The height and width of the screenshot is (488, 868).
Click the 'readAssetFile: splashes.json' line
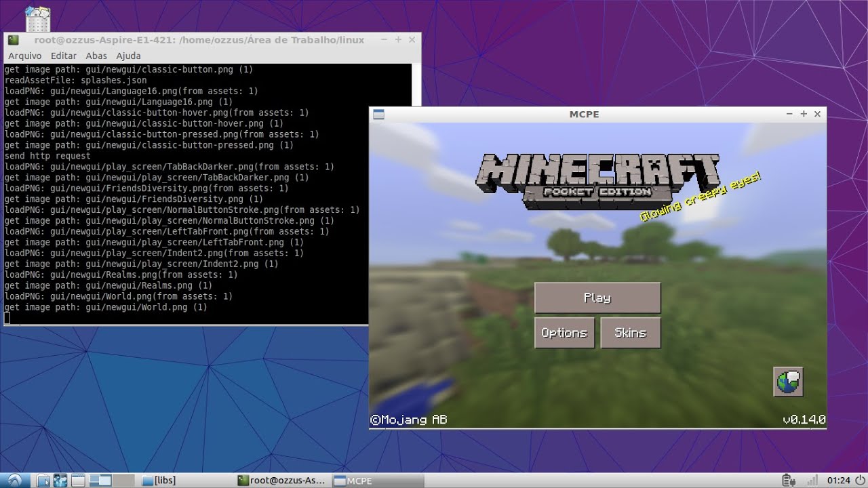click(x=75, y=80)
